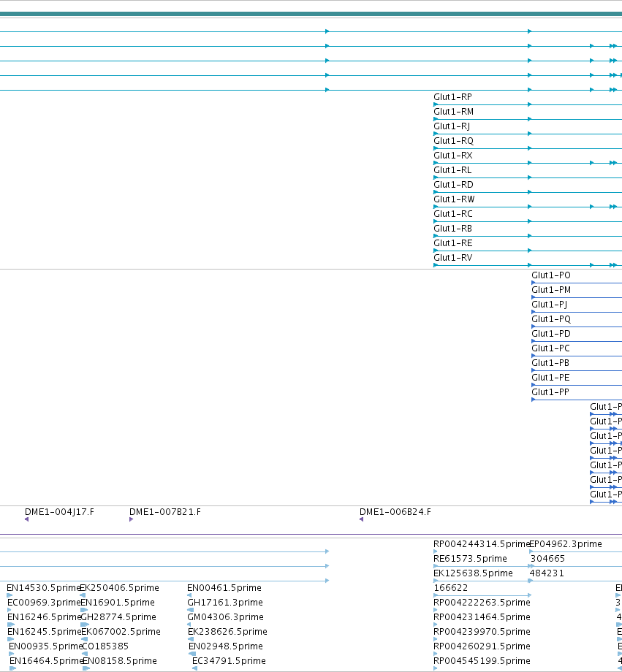
Task: Click the Glut1-PM protein label
Action: tap(551, 290)
